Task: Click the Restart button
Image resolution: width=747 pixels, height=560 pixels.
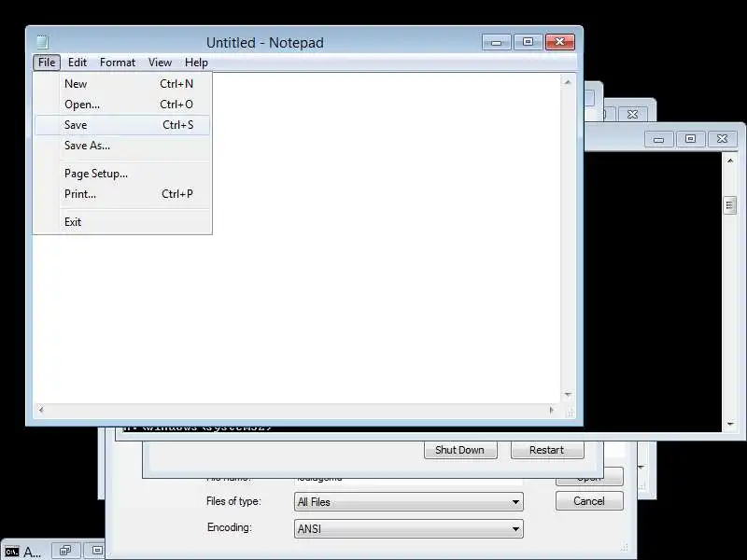Action: coord(547,450)
